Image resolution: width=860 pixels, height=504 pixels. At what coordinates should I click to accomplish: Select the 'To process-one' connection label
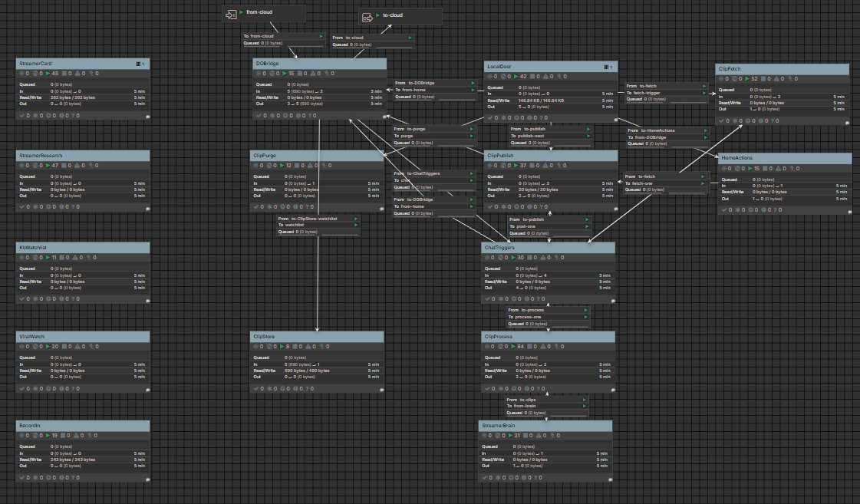(x=525, y=317)
